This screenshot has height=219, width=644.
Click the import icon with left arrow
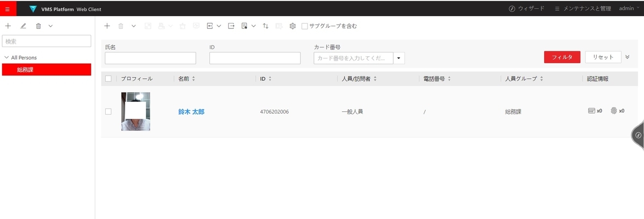click(210, 26)
